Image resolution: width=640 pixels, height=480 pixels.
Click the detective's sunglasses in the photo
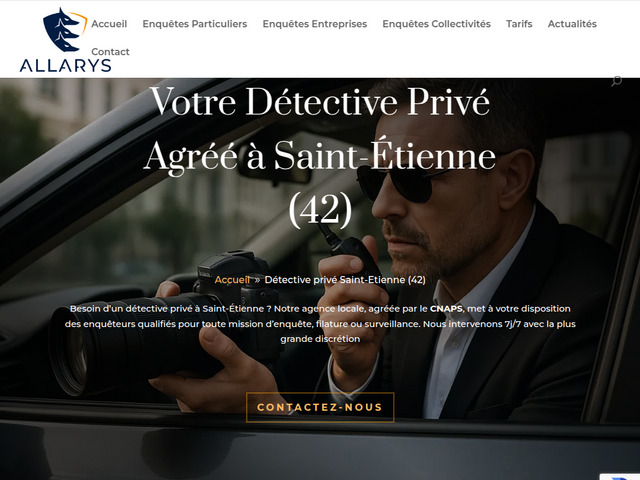(402, 182)
